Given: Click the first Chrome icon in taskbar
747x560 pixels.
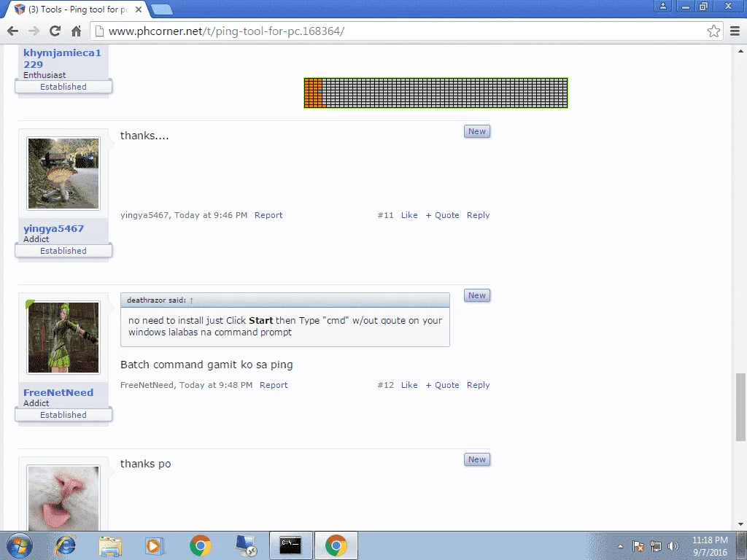Looking at the screenshot, I should 200,545.
